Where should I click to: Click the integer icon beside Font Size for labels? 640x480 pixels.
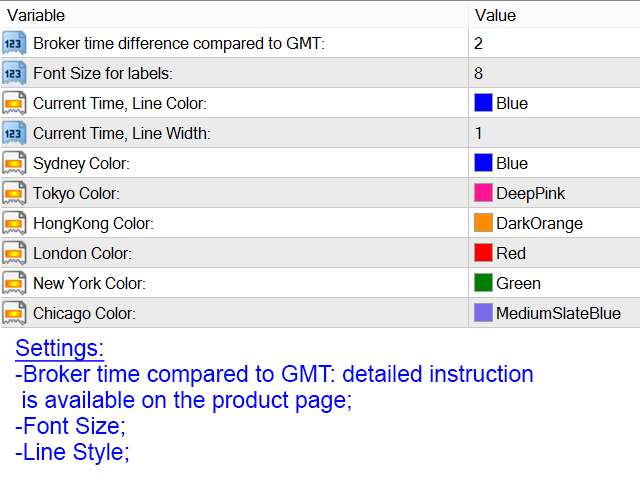pyautogui.click(x=14, y=73)
